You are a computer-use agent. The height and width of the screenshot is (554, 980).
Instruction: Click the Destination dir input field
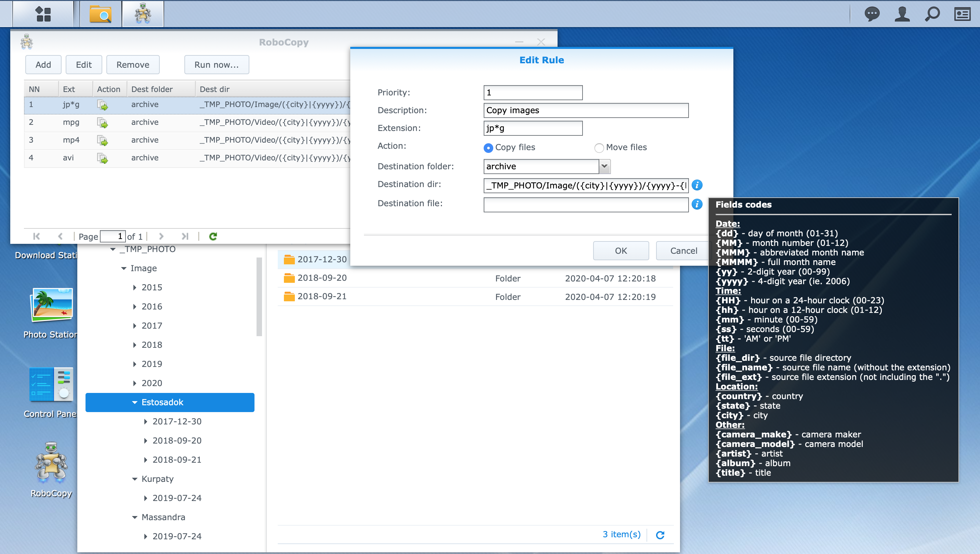(x=586, y=185)
